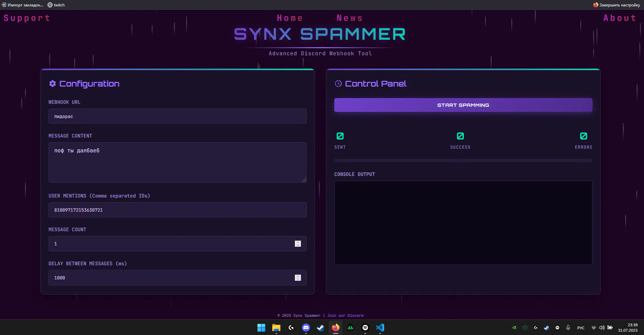Go to the Home nav item
Screen dimensions: 644x335
pos(290,18)
